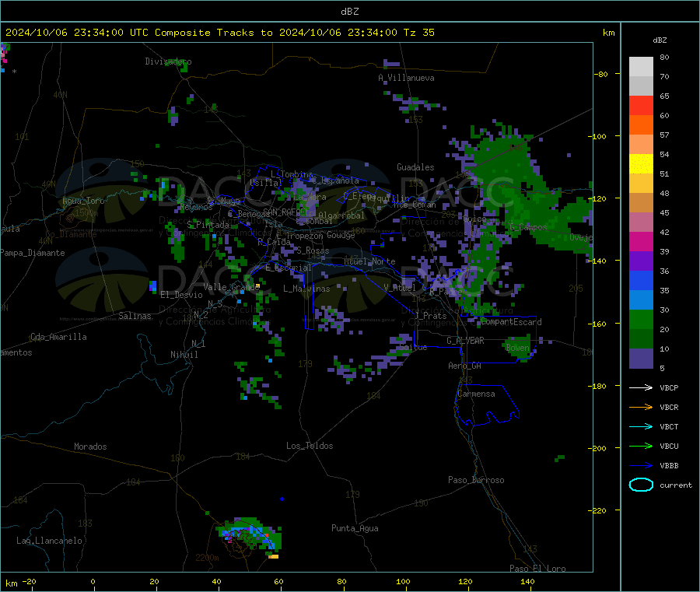The image size is (700, 592).
Task: Click the cyan 'current' ellipse legend icon
Action: coord(641,485)
